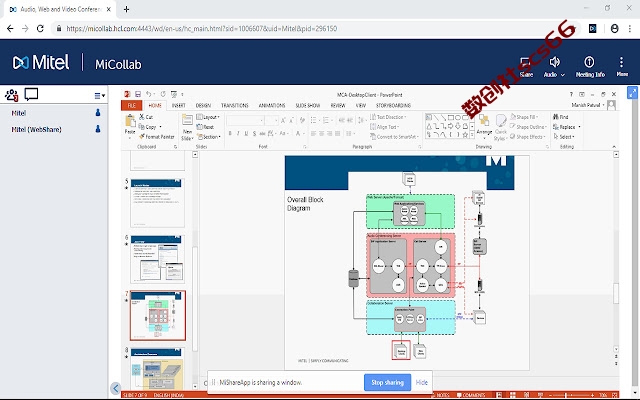This screenshot has height=400, width=640.
Task: Open the More three-dot menu in MiCollab
Action: pos(622,67)
